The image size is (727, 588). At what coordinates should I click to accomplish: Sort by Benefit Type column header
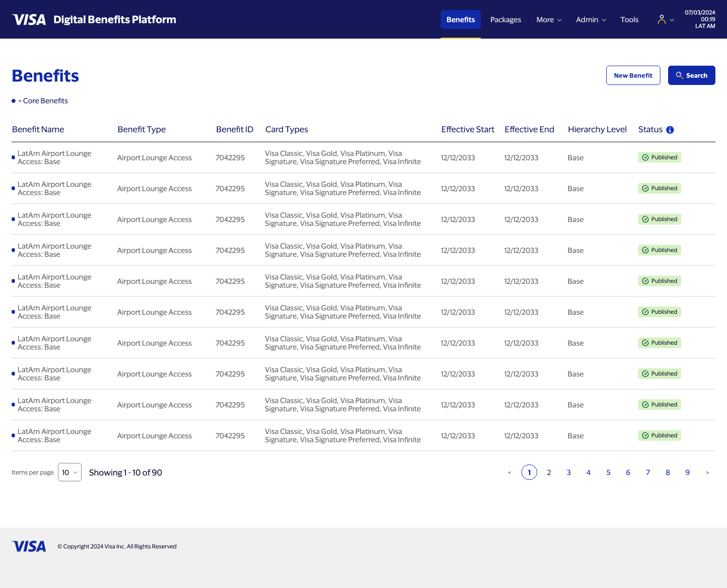[x=141, y=129]
